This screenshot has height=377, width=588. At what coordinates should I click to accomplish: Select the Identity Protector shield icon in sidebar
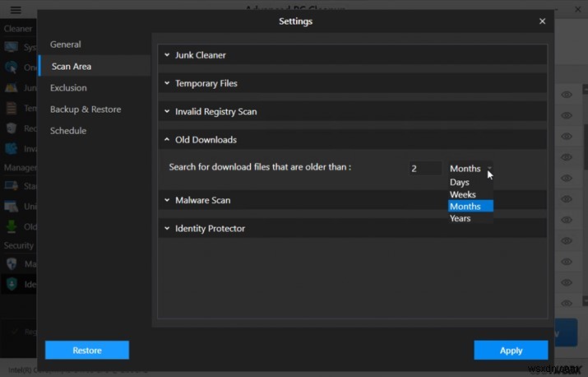click(12, 284)
